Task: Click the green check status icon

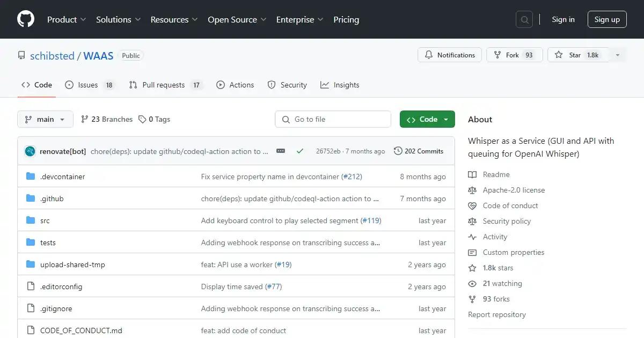Action: pyautogui.click(x=300, y=151)
